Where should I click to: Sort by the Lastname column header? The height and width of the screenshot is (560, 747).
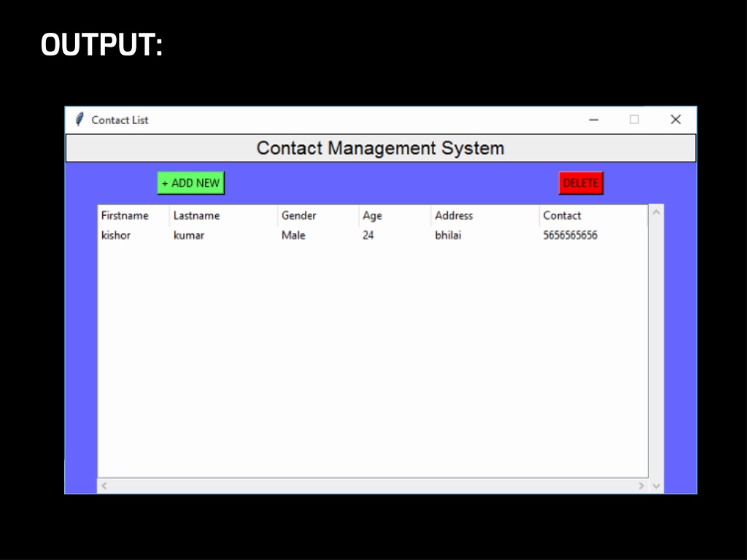(x=223, y=216)
